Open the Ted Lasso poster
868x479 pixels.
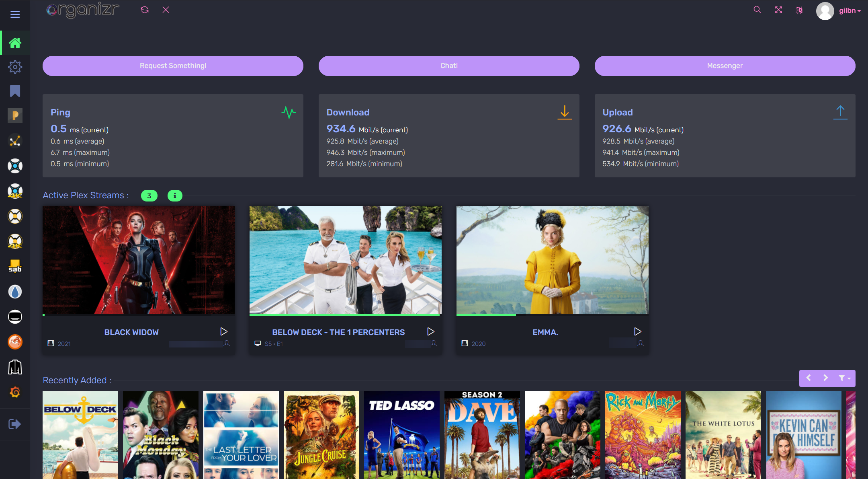click(x=402, y=435)
